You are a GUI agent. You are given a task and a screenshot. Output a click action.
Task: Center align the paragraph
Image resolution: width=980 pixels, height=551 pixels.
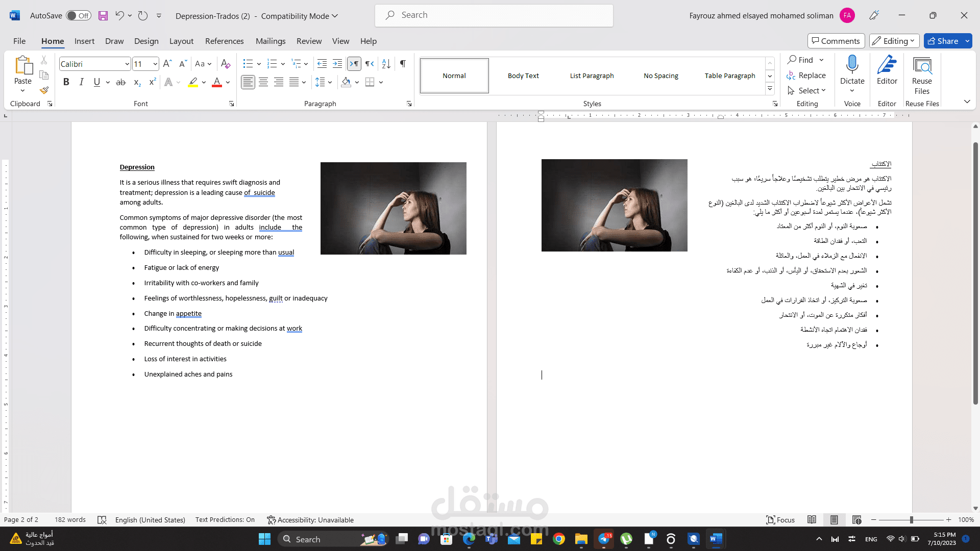tap(263, 82)
